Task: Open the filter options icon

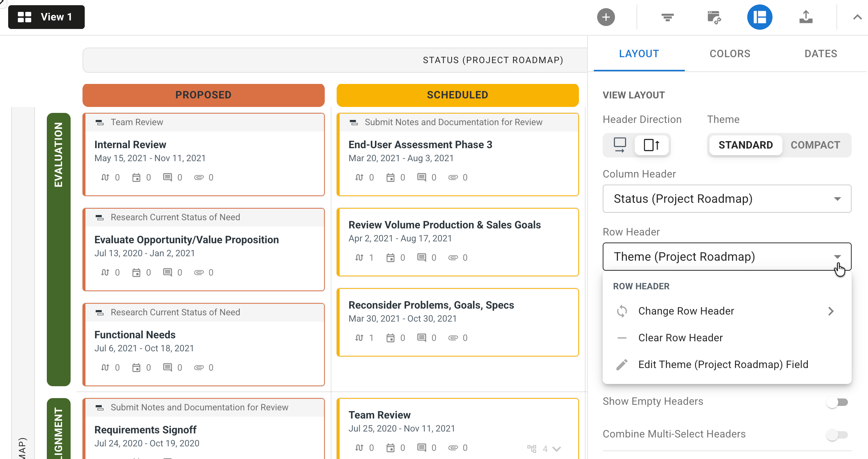Action: click(x=667, y=17)
